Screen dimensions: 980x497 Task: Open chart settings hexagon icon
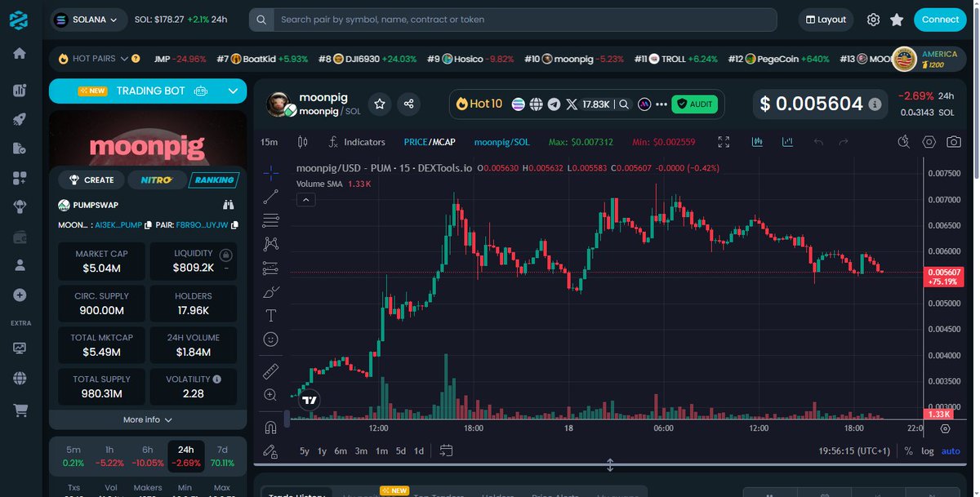[929, 142]
